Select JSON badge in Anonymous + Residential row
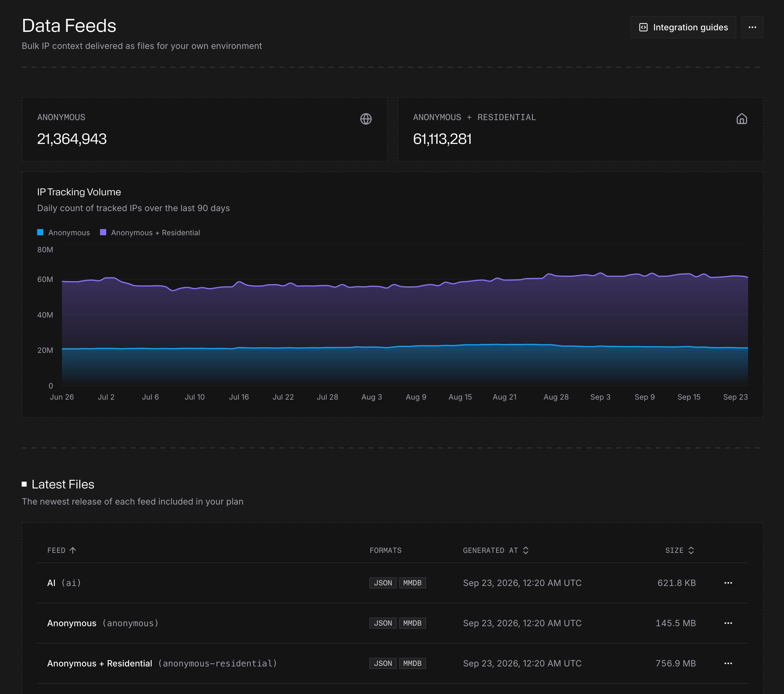This screenshot has width=784, height=694. coord(383,663)
